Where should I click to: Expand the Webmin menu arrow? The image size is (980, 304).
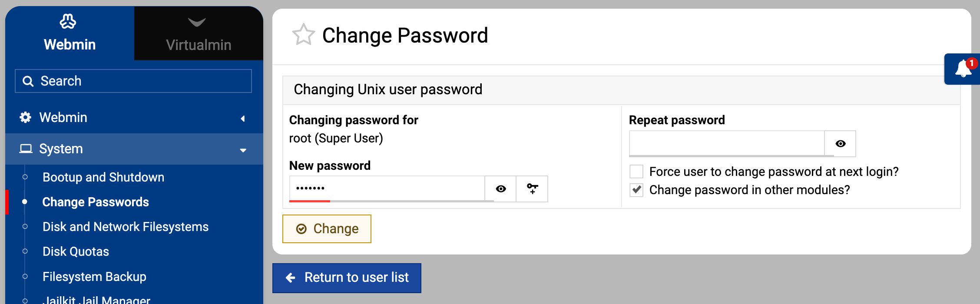coord(243,118)
